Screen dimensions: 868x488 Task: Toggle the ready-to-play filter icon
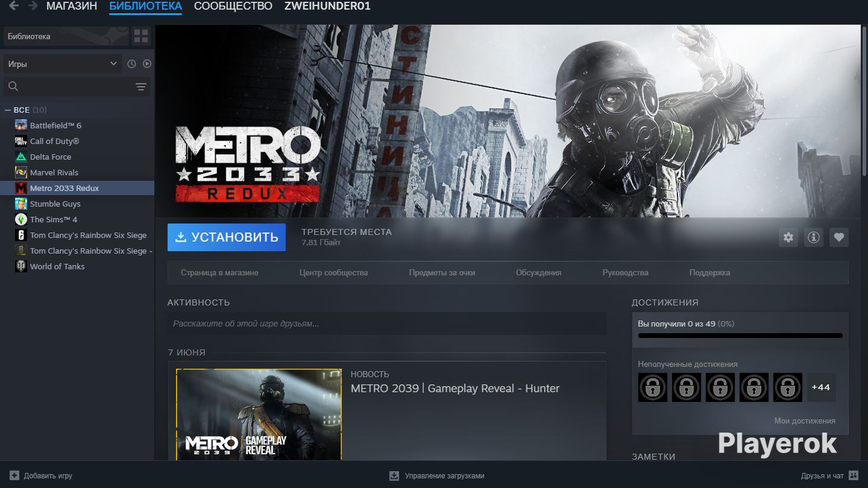click(x=146, y=64)
